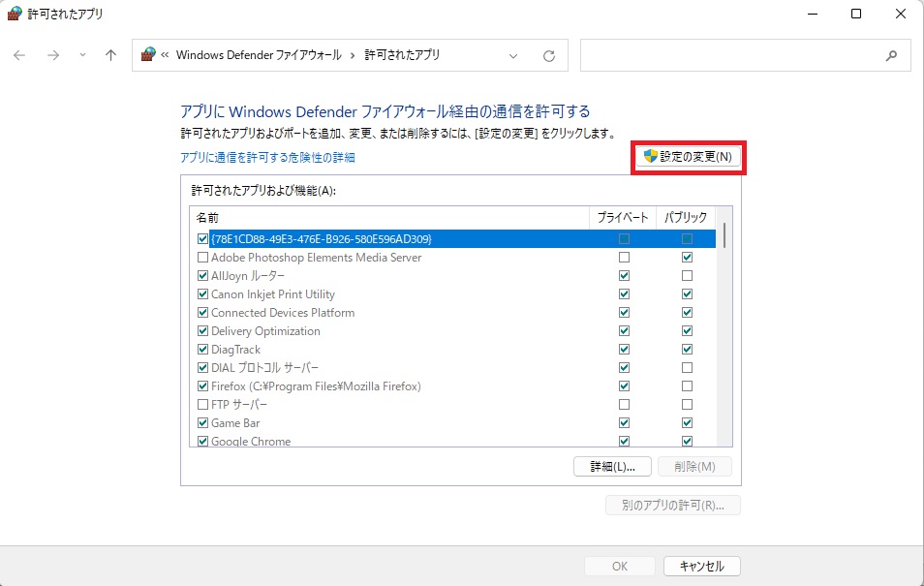Click the OK button

pyautogui.click(x=619, y=566)
